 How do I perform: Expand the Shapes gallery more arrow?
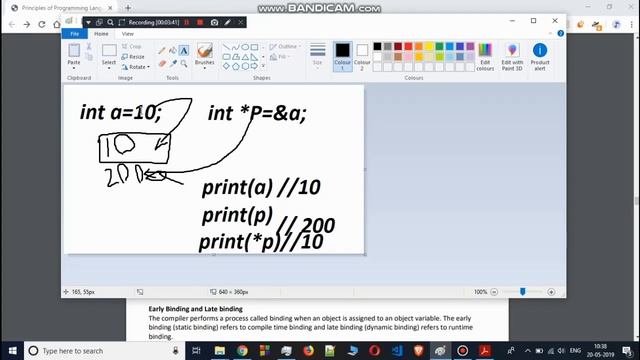click(263, 66)
